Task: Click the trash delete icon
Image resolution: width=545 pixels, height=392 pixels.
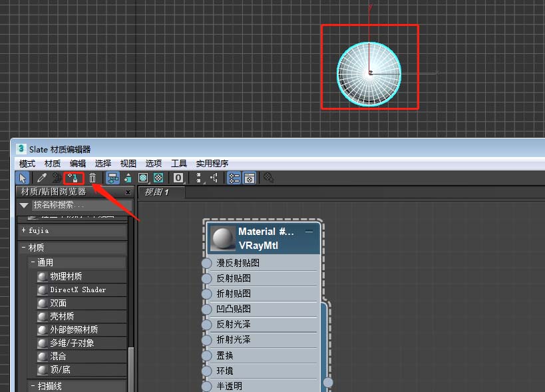Action: 91,178
